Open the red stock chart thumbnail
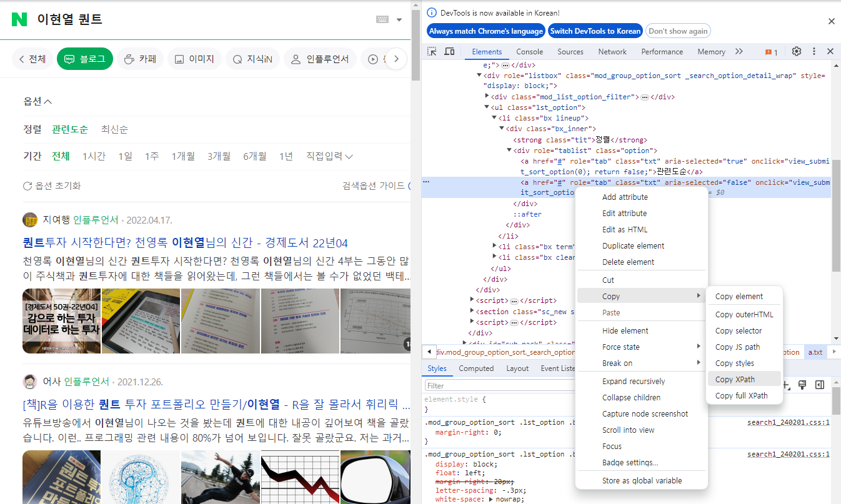 pyautogui.click(x=299, y=477)
